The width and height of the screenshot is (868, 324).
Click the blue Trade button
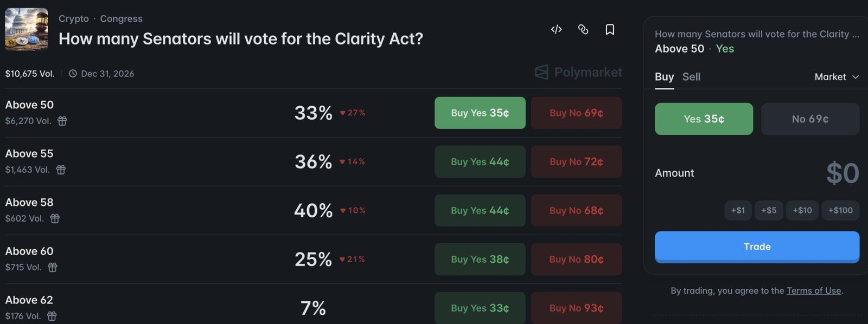[757, 247]
